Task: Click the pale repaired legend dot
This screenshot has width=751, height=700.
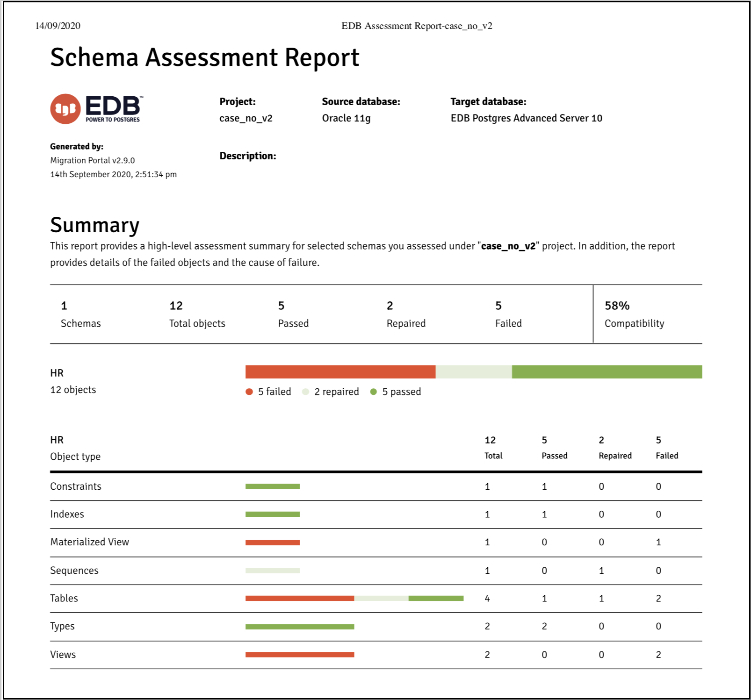Action: (x=305, y=392)
